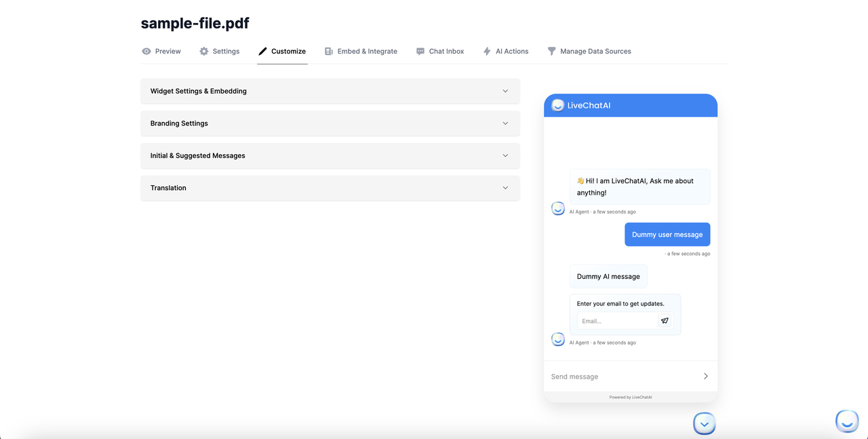Click the send arrow next to Send message
This screenshot has height=439, width=868.
(705, 375)
